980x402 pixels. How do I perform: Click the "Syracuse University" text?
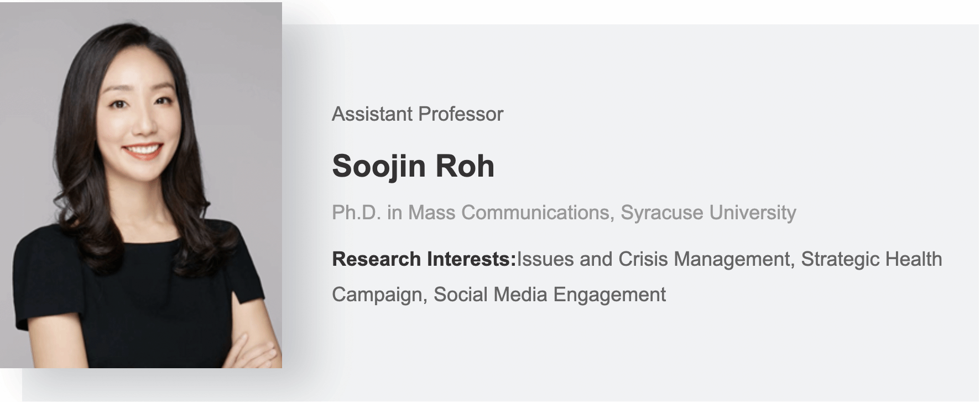708,213
